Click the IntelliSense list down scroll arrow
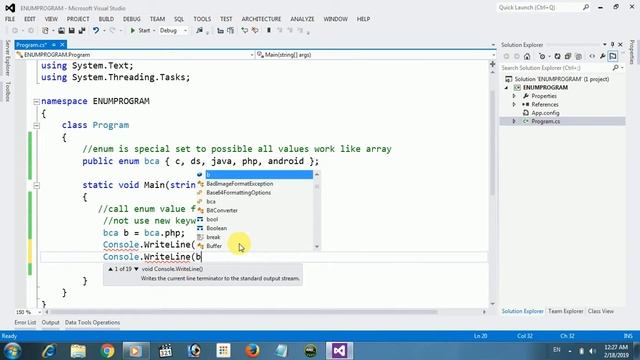 (x=317, y=247)
